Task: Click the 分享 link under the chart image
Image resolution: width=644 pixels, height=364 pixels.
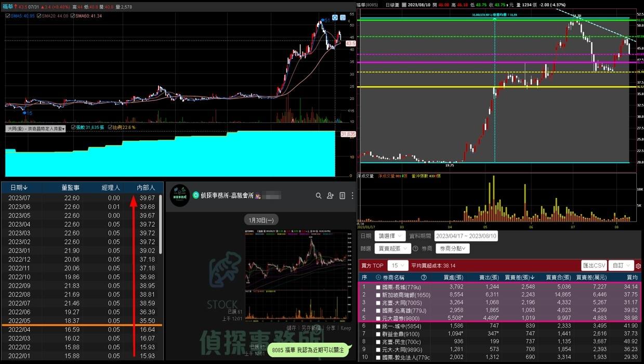Action: coord(331,328)
